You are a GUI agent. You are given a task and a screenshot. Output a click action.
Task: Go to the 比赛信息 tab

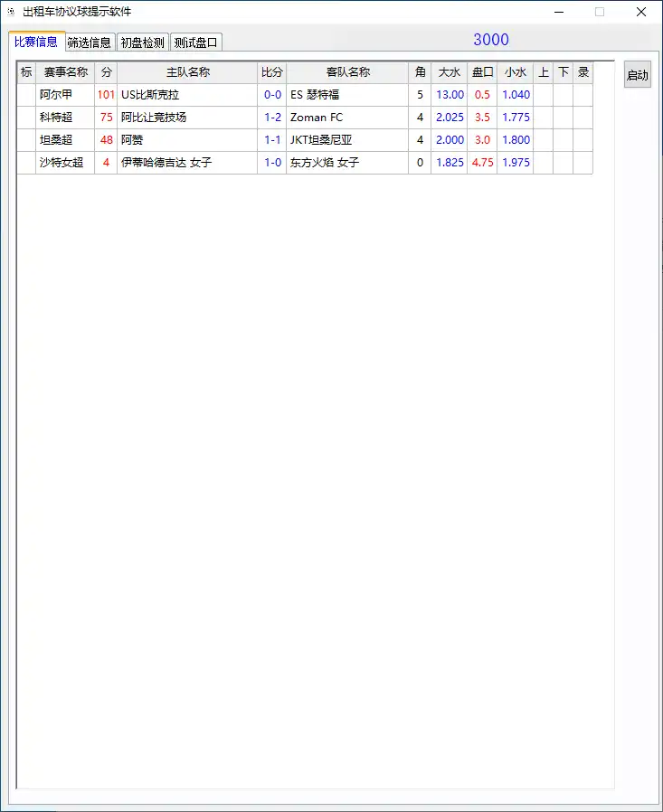tap(36, 42)
